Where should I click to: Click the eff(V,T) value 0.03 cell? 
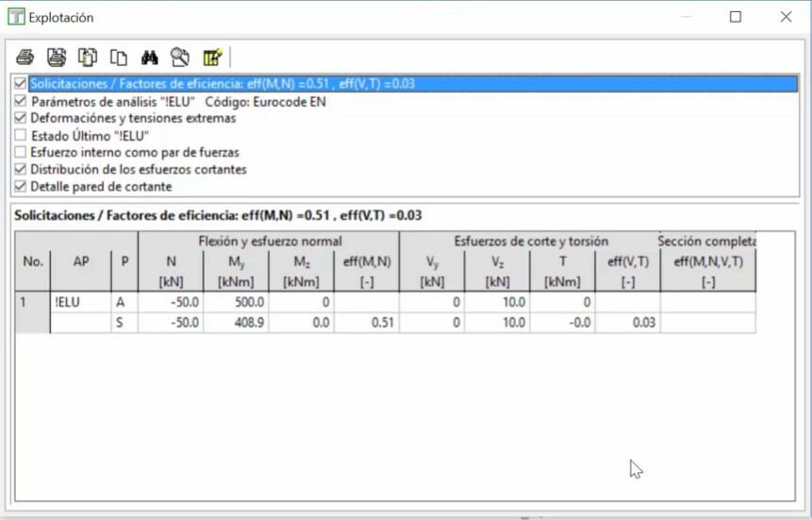coord(627,323)
